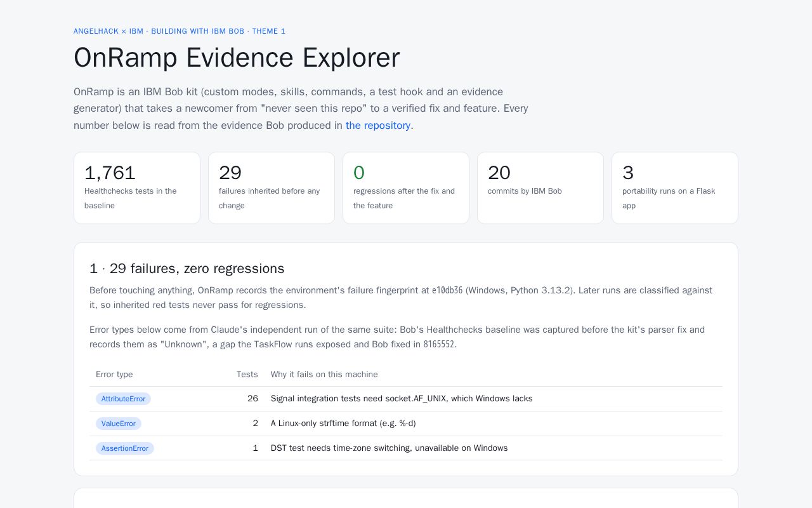
Task: Select the breadcrumb text ANGELHACK × IBM
Action: coord(108,31)
